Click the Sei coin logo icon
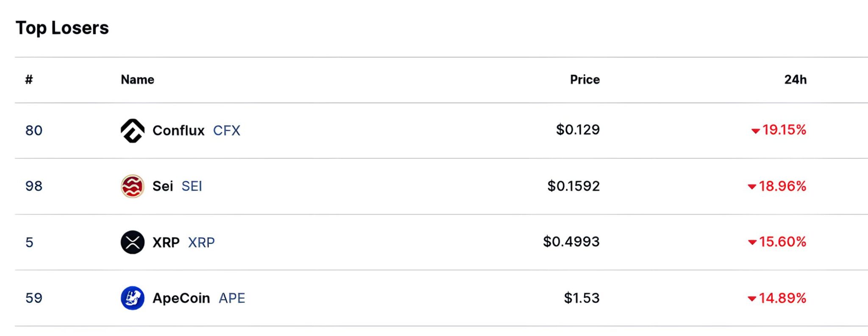868x336 pixels. click(x=133, y=186)
